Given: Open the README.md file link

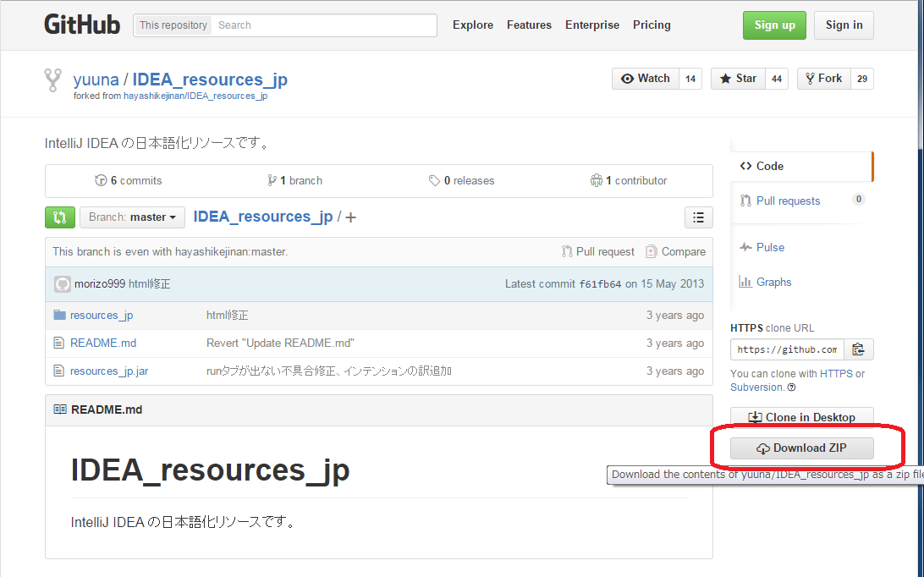Looking at the screenshot, I should (103, 343).
